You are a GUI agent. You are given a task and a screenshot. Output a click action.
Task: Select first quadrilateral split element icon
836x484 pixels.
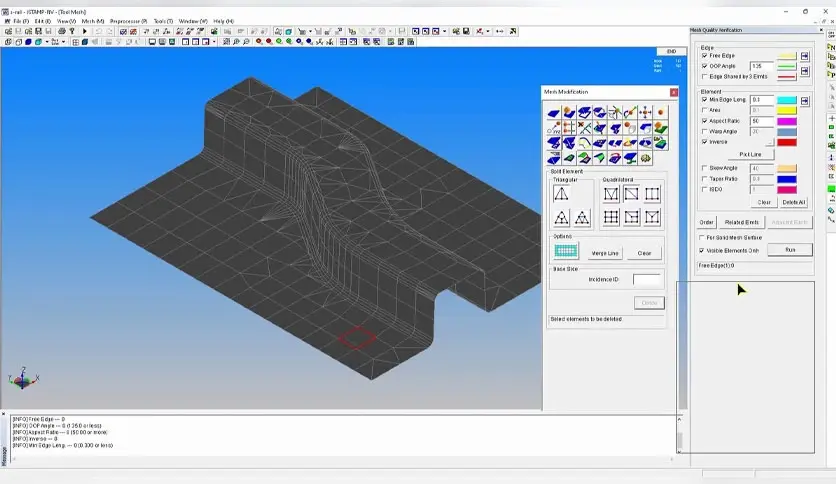[611, 193]
